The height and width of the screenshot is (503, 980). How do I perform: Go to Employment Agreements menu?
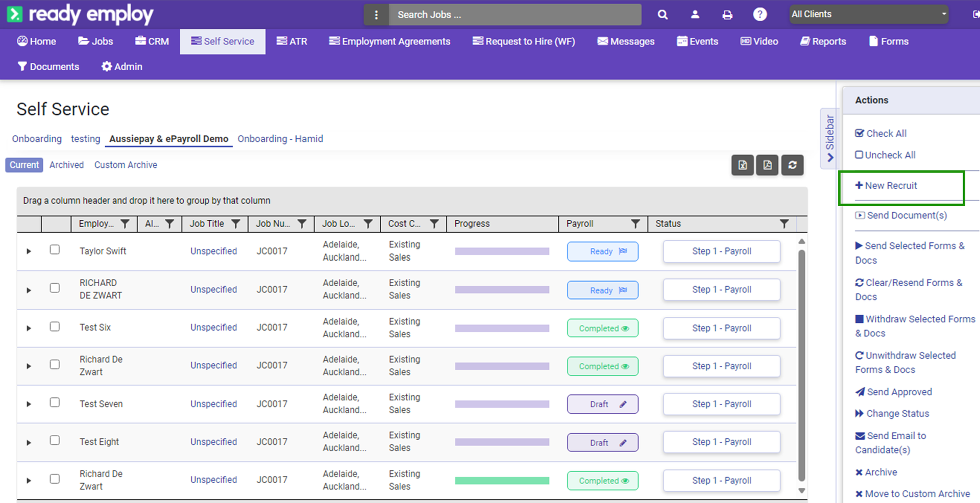pyautogui.click(x=389, y=41)
